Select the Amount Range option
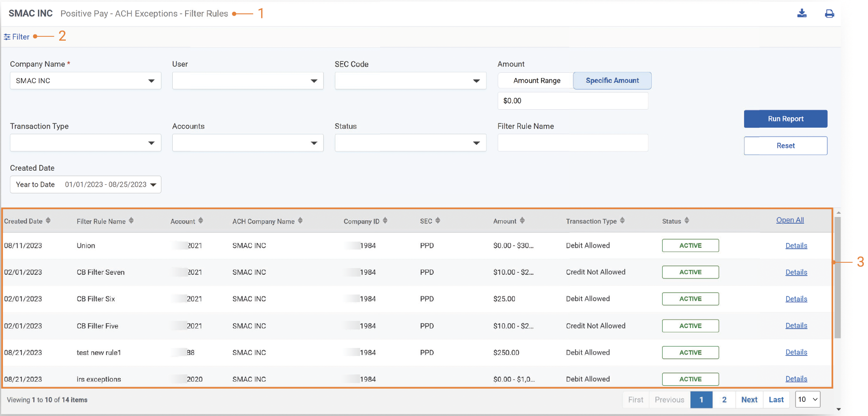 point(536,81)
